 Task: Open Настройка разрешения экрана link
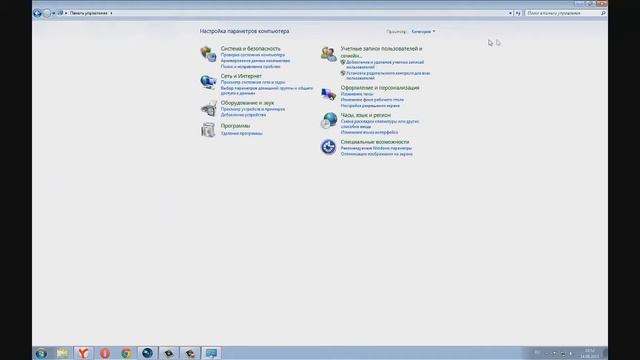click(370, 106)
